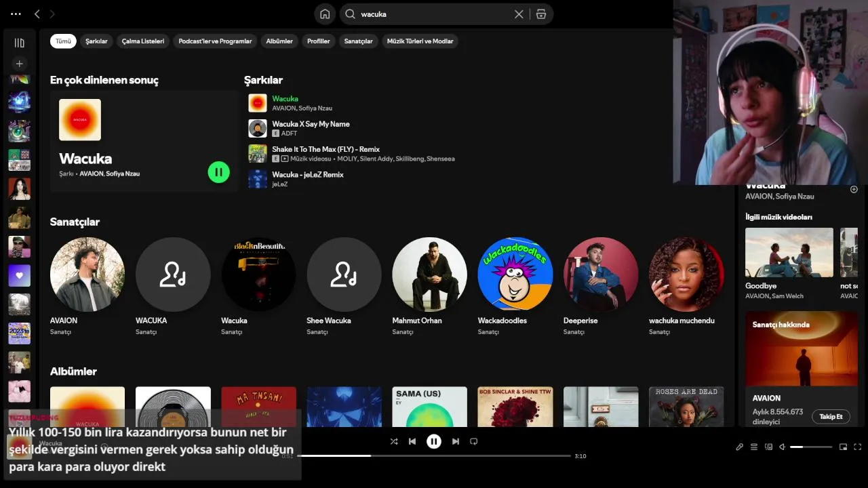Click the jeLeZ artist name

click(x=280, y=184)
